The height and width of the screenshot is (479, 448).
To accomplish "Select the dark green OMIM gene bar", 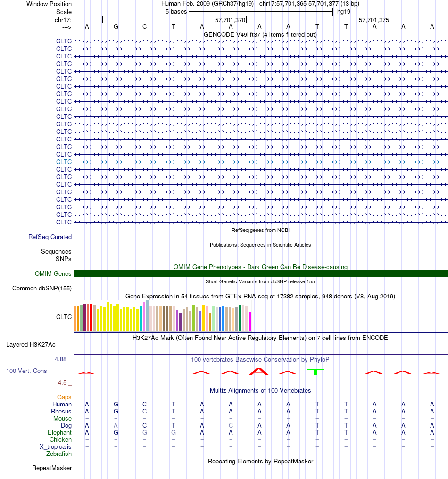I will [260, 274].
